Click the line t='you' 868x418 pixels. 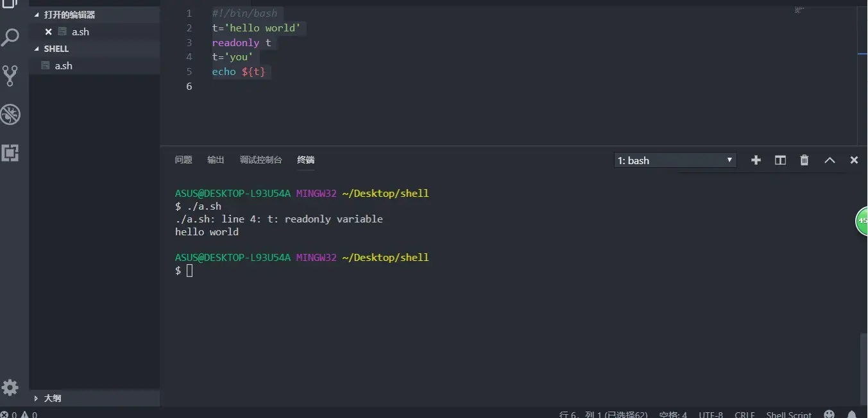tap(233, 57)
